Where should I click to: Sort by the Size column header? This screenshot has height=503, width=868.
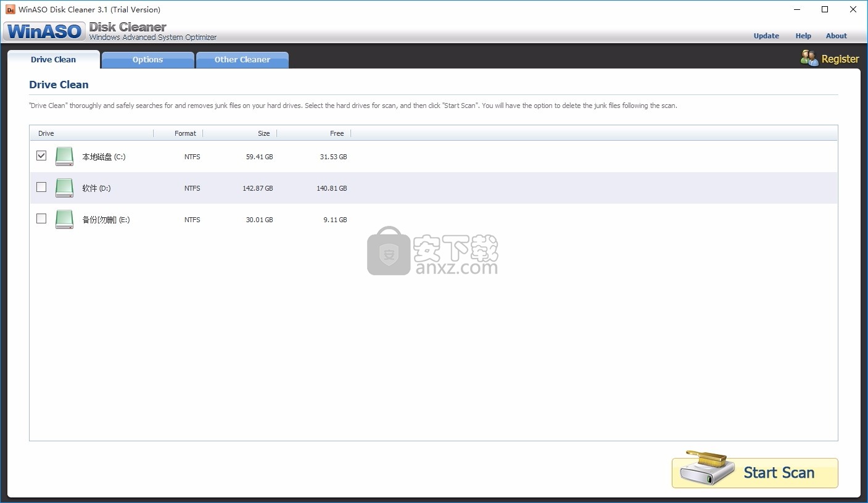[240, 133]
